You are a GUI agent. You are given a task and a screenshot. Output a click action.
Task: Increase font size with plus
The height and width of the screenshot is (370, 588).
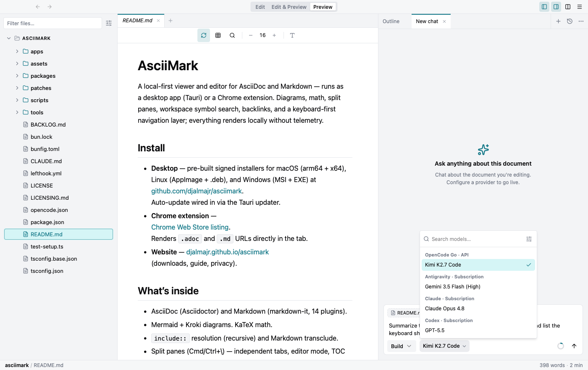[x=274, y=35]
